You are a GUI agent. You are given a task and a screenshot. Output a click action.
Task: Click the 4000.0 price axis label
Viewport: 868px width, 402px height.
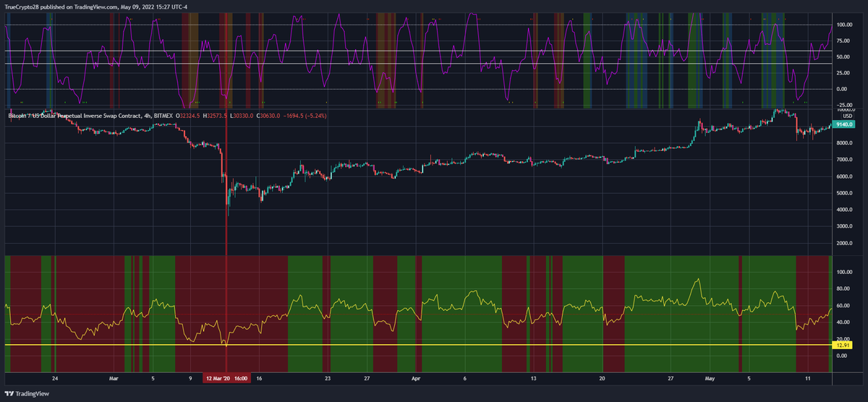coord(846,210)
